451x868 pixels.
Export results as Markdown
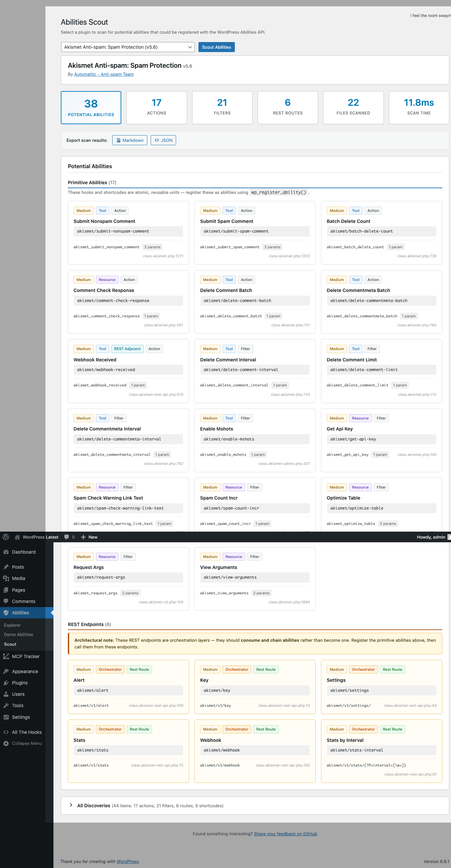[x=130, y=140]
